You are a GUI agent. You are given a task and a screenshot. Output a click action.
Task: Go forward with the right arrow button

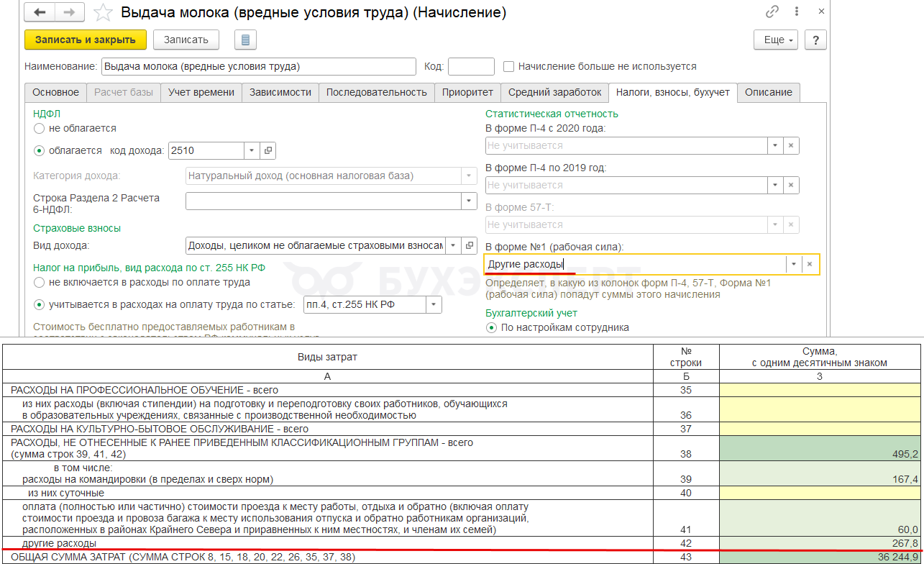point(70,12)
